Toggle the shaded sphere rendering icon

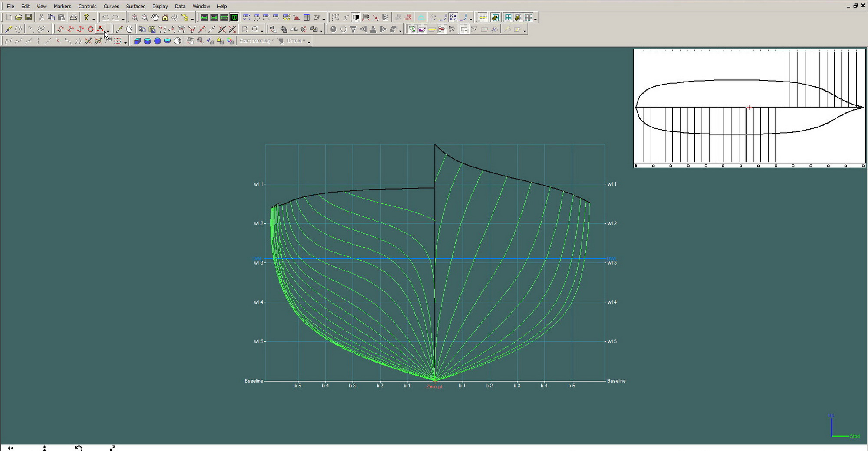[x=333, y=29]
